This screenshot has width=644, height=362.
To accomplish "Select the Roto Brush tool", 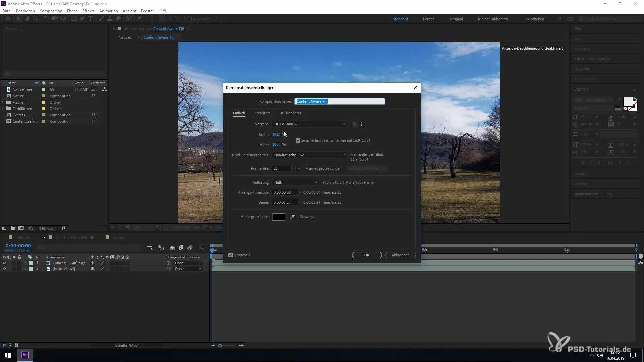I will pos(129,19).
